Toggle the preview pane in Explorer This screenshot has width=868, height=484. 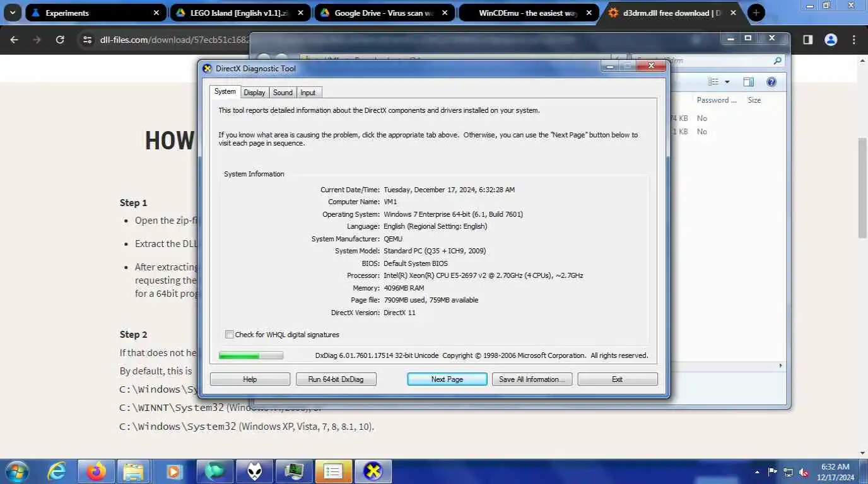point(748,82)
